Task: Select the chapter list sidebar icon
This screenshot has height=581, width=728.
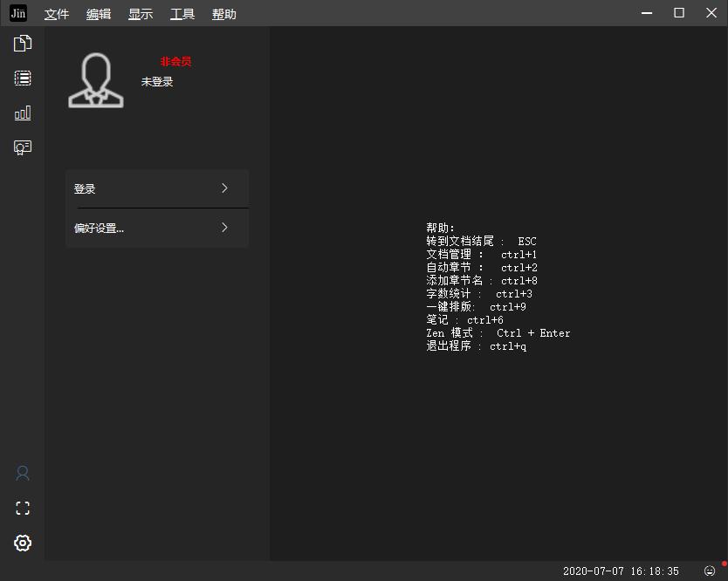Action: tap(23, 78)
